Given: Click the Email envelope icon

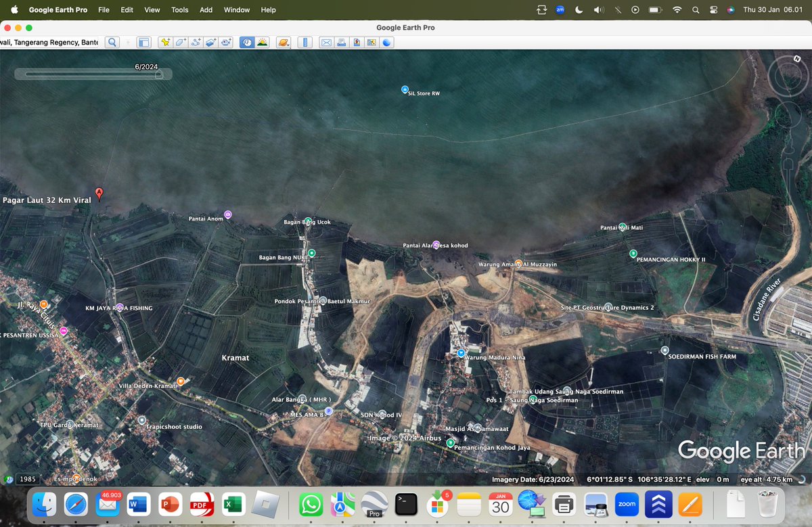Looking at the screenshot, I should pos(326,42).
